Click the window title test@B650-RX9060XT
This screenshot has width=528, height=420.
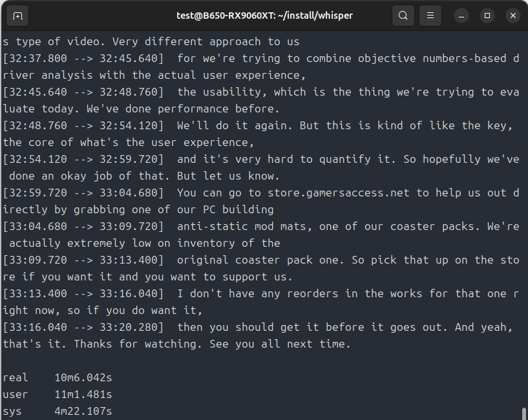(x=264, y=16)
